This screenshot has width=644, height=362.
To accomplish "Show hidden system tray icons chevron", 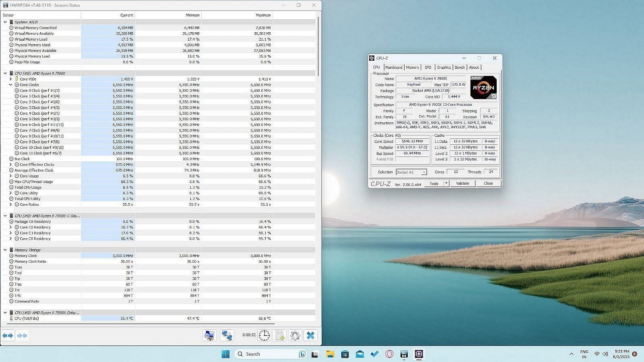I will point(571,354).
